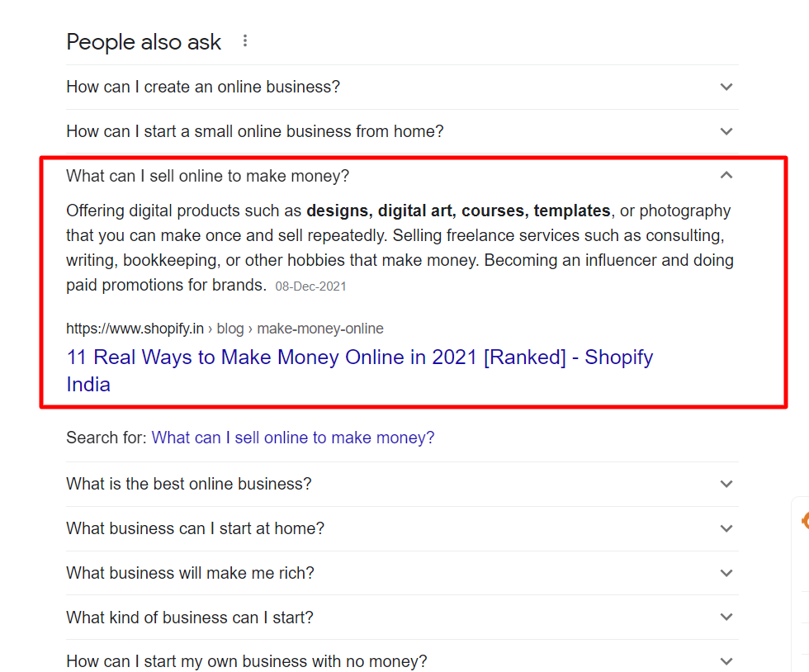Click the arrow next to 'What kind of business can I start?'
The width and height of the screenshot is (809, 672).
726,618
